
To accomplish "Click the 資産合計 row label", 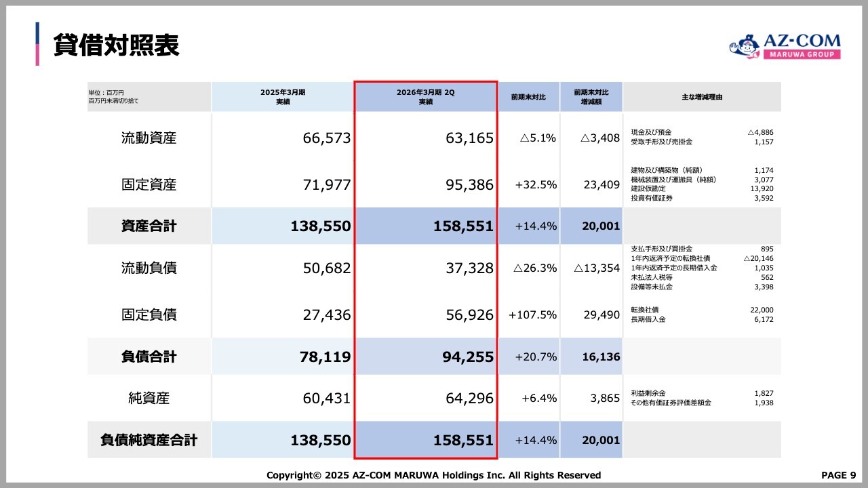I will (149, 226).
